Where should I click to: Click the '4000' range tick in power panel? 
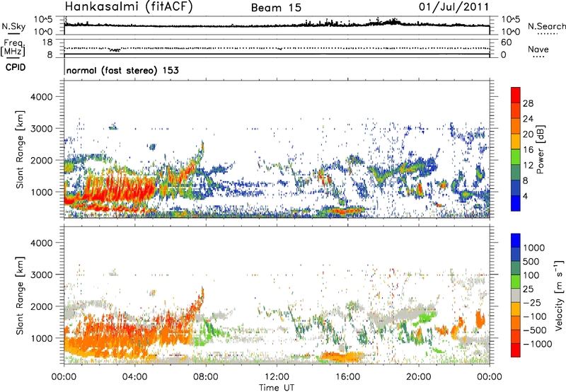point(42,97)
